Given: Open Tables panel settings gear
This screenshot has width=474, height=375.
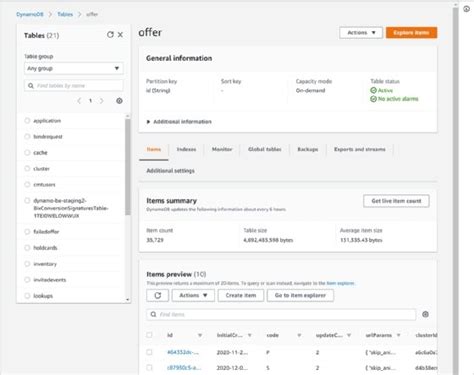Looking at the screenshot, I should (x=119, y=101).
